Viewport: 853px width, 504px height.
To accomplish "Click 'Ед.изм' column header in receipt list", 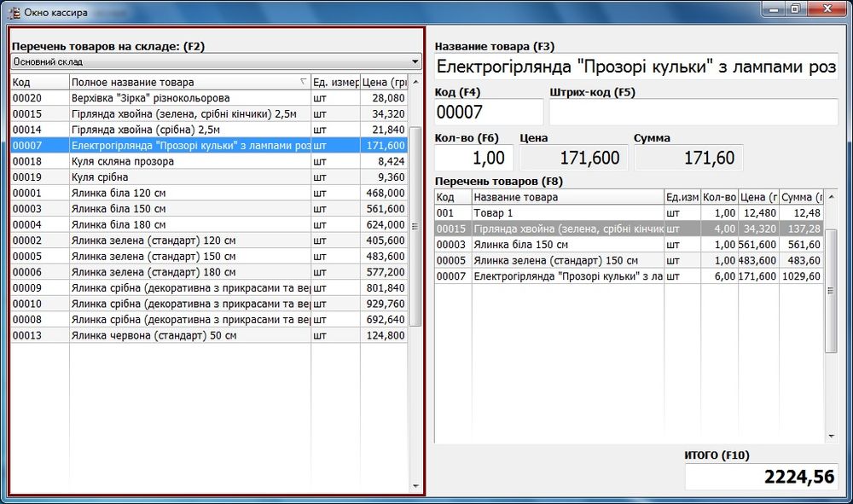I will click(682, 197).
